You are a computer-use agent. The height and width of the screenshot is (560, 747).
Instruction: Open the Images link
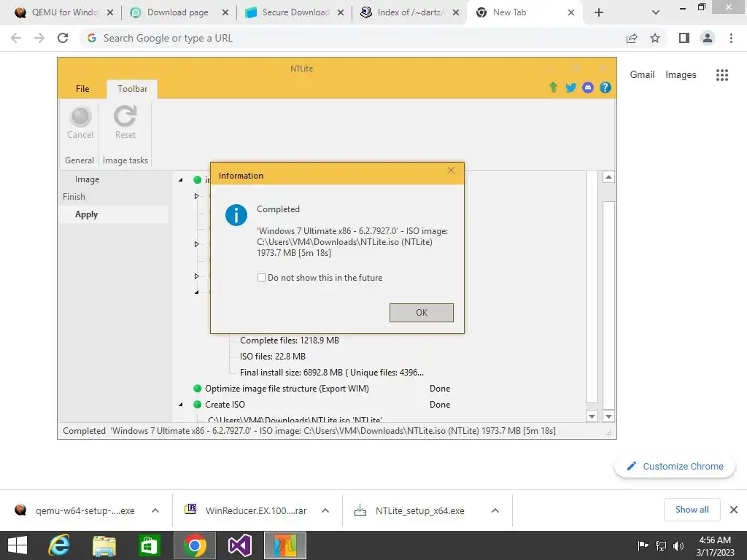[681, 75]
